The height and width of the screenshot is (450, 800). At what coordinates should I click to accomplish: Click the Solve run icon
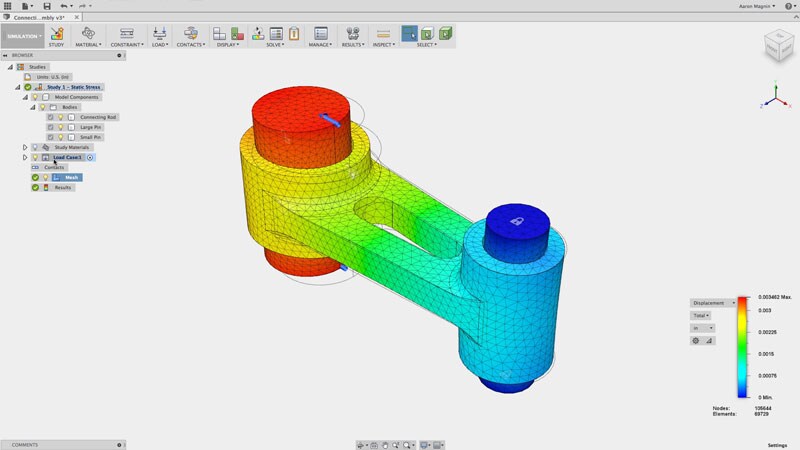coord(258,34)
